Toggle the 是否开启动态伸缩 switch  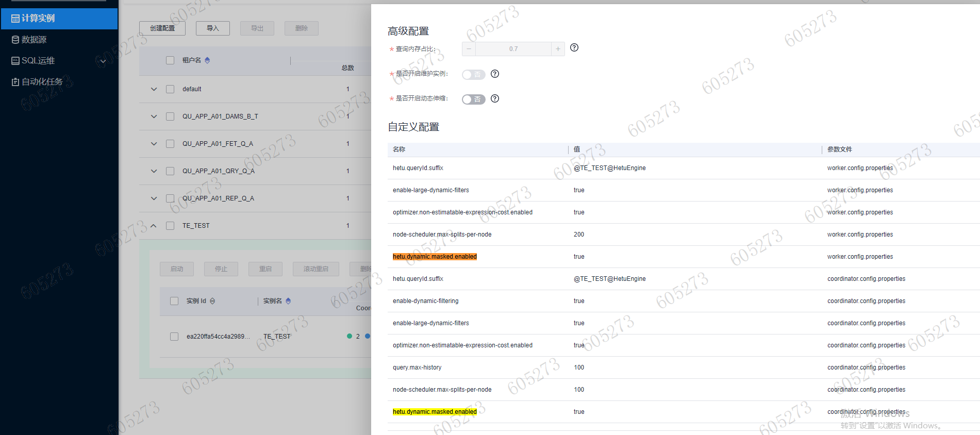tap(474, 99)
